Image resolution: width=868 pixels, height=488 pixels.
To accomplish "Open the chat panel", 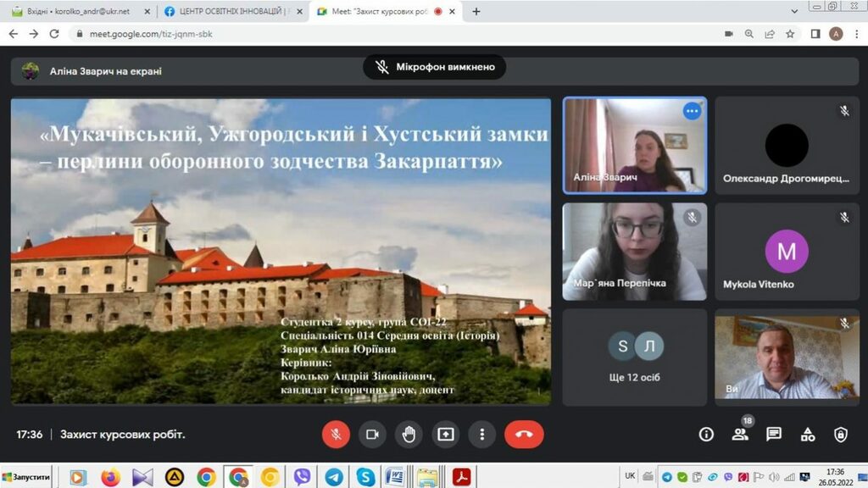I will (774, 435).
